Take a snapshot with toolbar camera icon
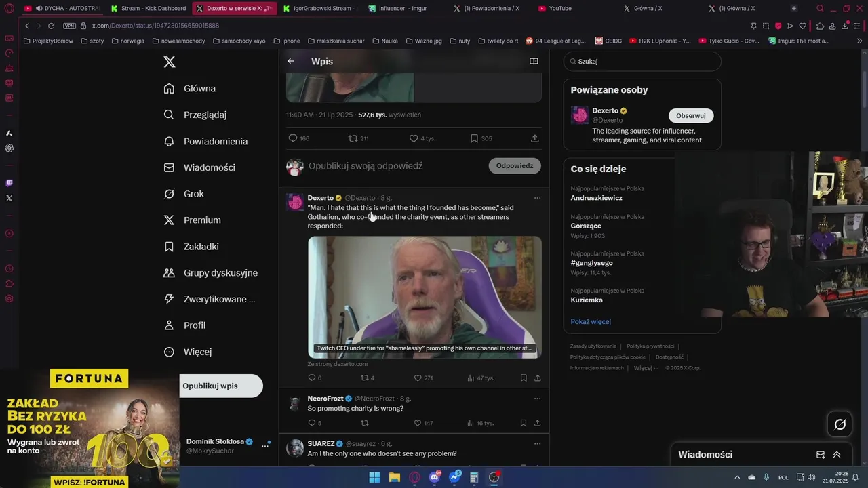The width and height of the screenshot is (868, 488). [x=766, y=26]
